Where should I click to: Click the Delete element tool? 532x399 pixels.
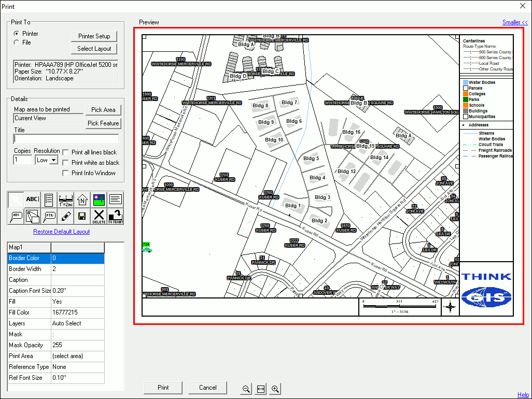[99, 216]
